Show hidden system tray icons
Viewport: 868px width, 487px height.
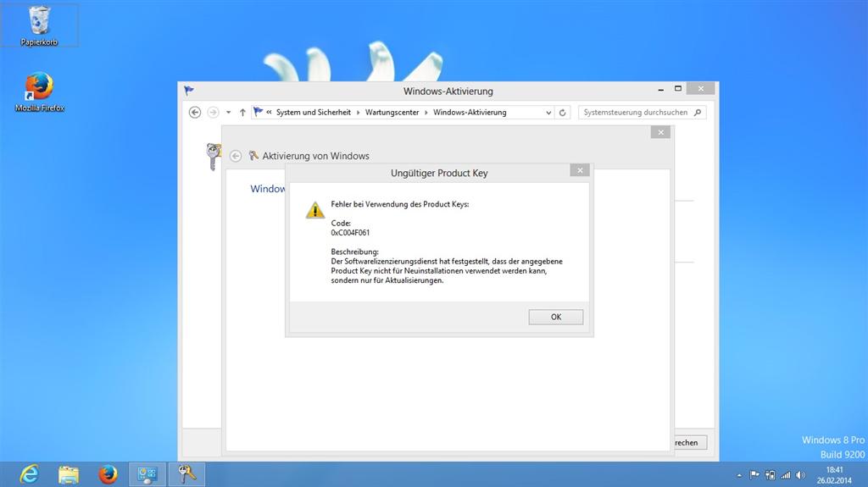click(x=739, y=475)
